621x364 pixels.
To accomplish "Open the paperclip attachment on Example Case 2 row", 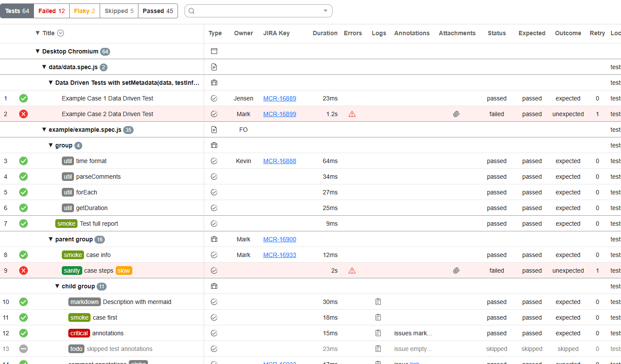I will pos(456,114).
